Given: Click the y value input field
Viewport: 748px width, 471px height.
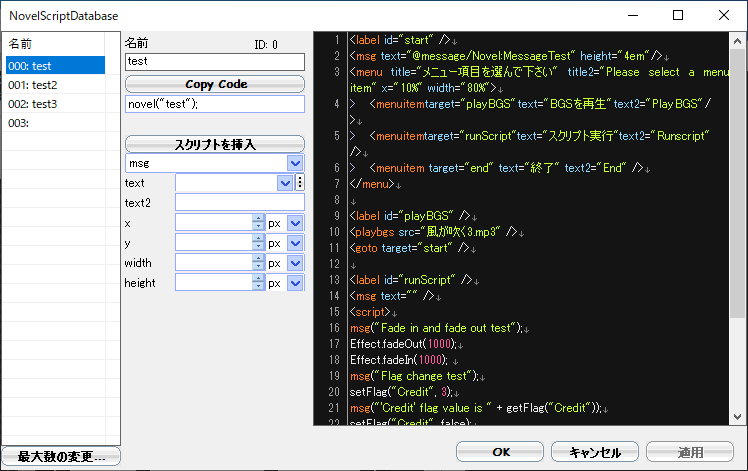Looking at the screenshot, I should click(x=214, y=243).
